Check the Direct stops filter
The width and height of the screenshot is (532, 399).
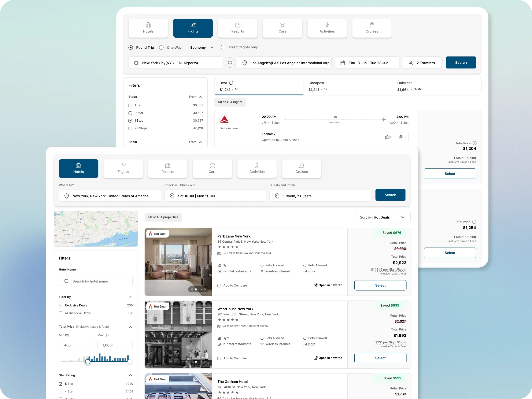tap(130, 113)
